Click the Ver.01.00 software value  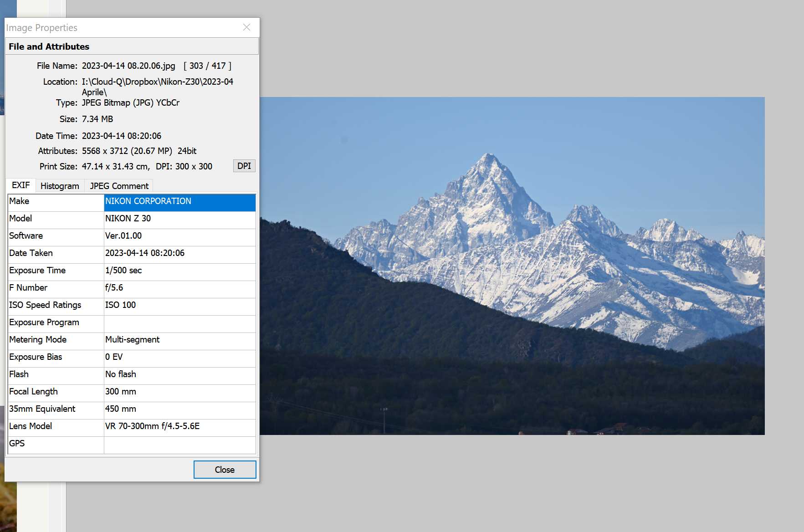[x=179, y=237]
